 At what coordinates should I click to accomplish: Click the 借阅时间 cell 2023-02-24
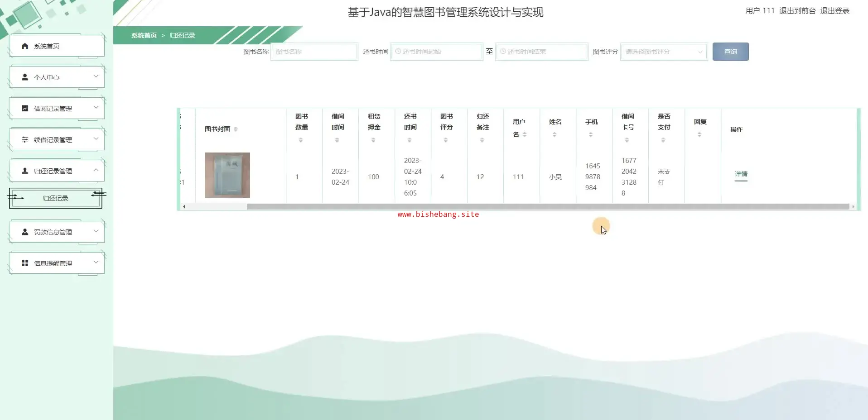[x=340, y=177]
